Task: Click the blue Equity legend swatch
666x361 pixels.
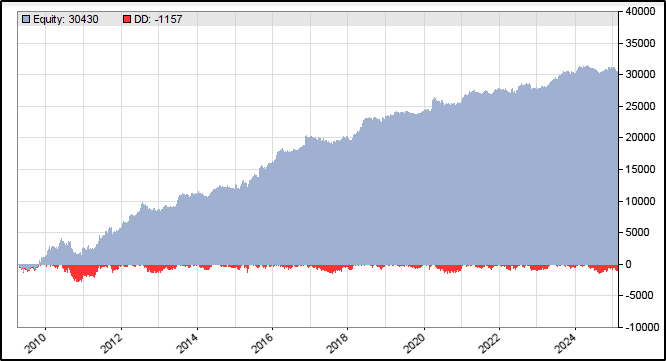Action: (x=26, y=20)
